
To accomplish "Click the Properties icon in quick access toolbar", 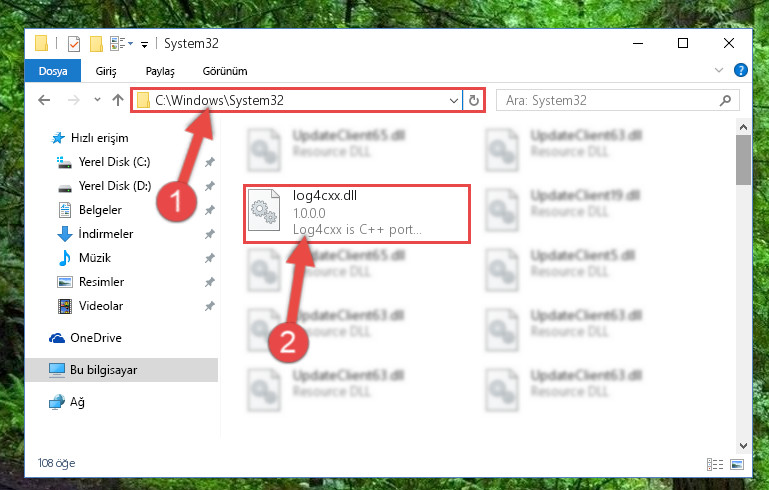I will 74,44.
